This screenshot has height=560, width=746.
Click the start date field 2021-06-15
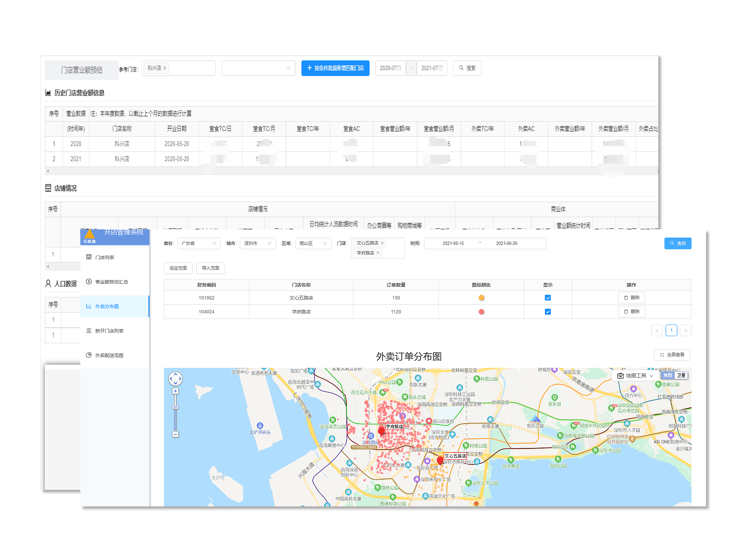[x=453, y=243]
